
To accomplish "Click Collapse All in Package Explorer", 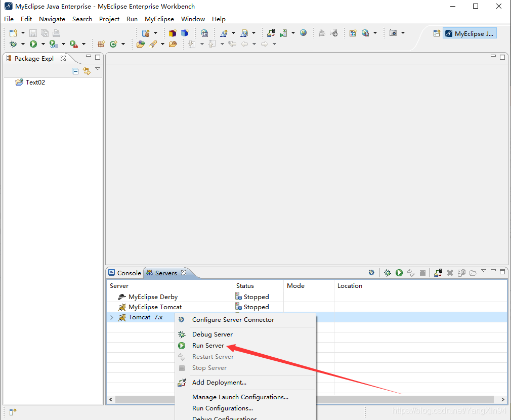I will 75,71.
